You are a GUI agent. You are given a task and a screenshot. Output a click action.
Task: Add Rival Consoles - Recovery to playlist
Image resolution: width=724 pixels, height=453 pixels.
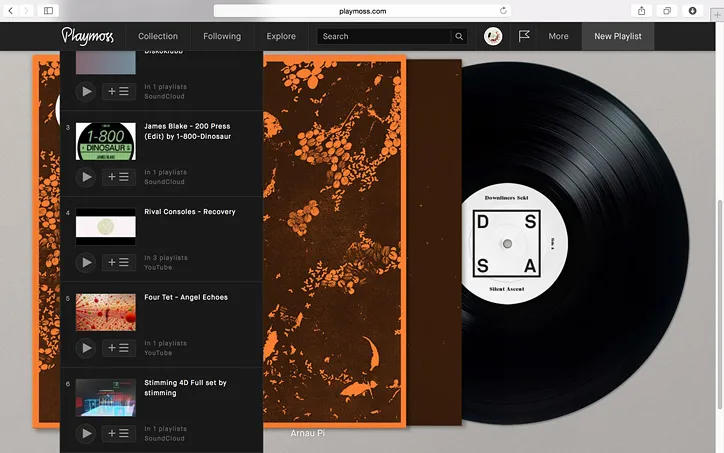[119, 262]
